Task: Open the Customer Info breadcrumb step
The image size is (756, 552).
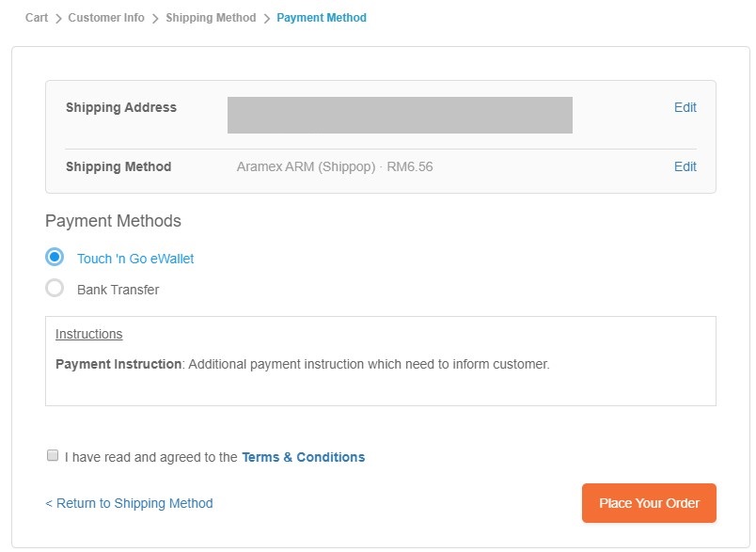Action: point(106,18)
